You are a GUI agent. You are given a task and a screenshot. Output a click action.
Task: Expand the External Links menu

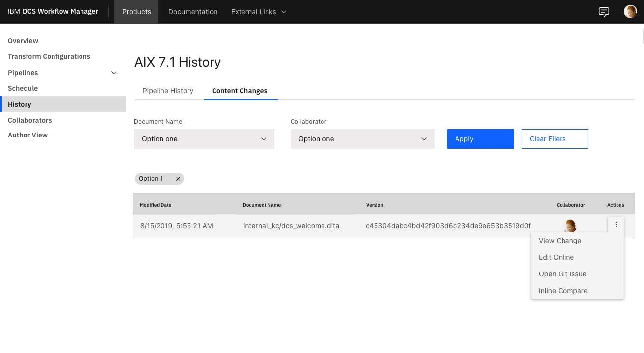[259, 12]
